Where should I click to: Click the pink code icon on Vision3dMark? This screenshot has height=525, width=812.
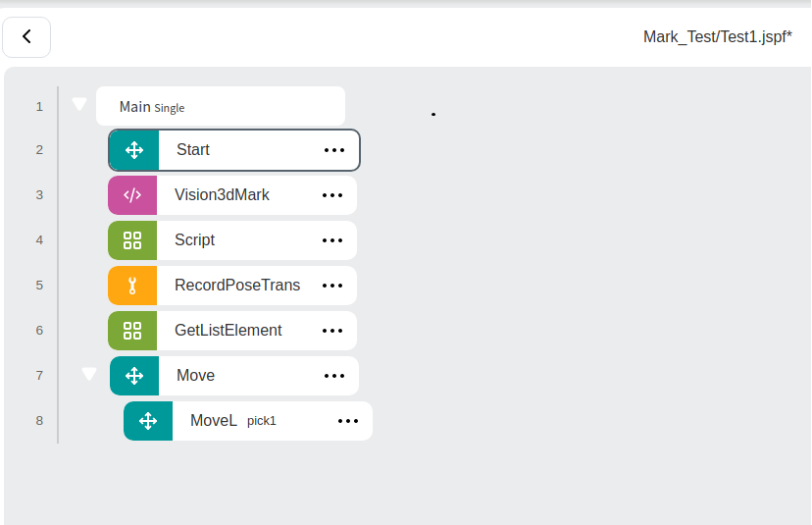132,195
